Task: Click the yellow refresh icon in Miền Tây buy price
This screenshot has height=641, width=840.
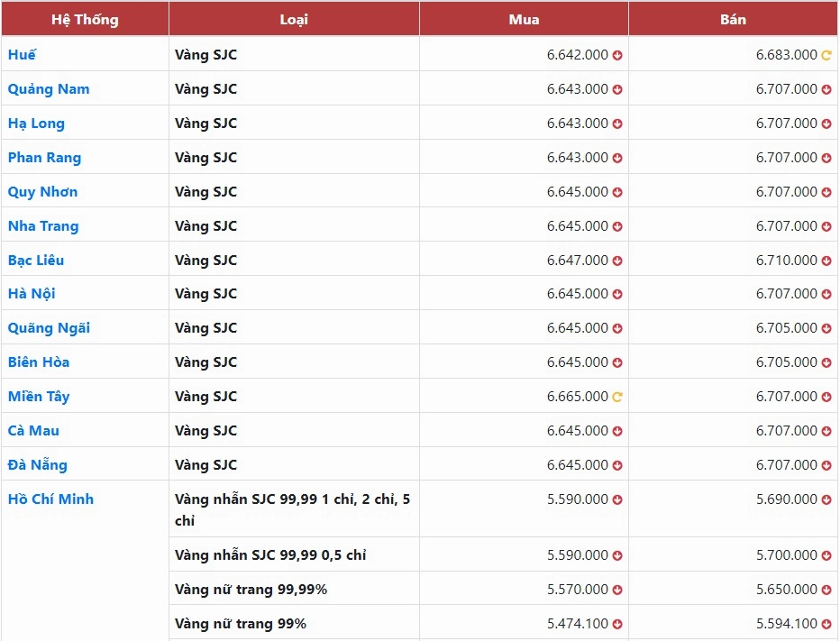Action: tap(617, 398)
